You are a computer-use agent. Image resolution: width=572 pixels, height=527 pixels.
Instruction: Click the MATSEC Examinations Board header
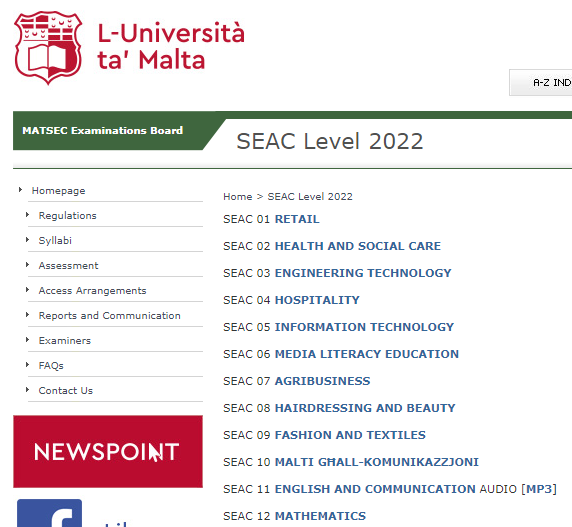click(103, 130)
